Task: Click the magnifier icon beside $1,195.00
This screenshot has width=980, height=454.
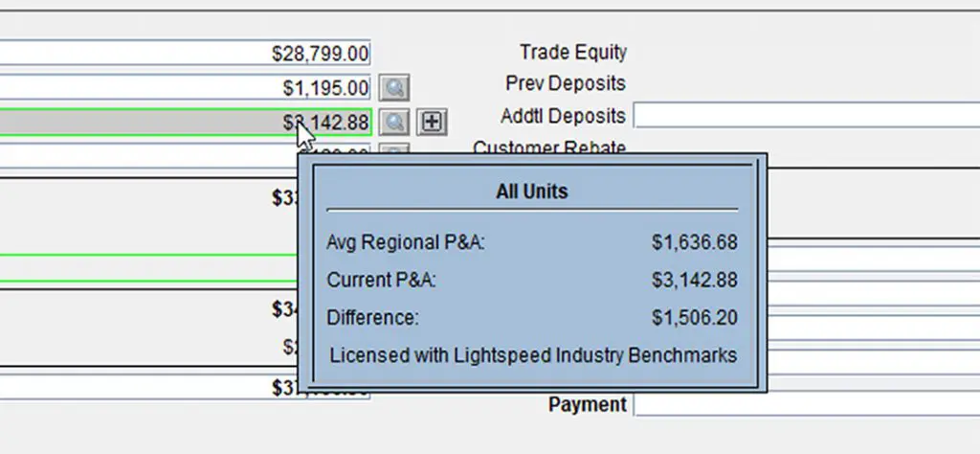Action: (393, 88)
